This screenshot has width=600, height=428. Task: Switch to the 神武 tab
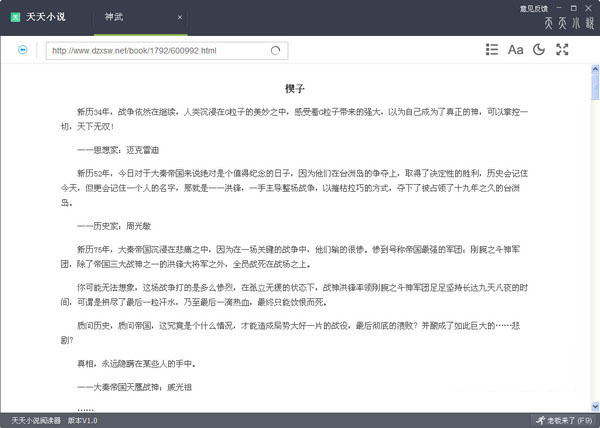pyautogui.click(x=120, y=18)
